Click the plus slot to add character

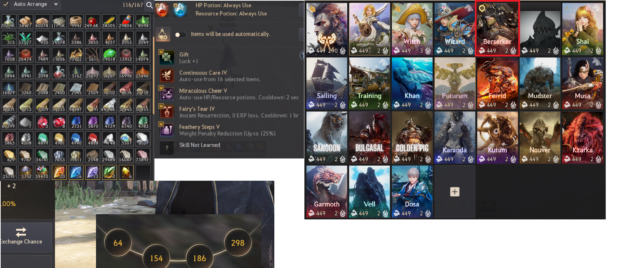(x=455, y=192)
